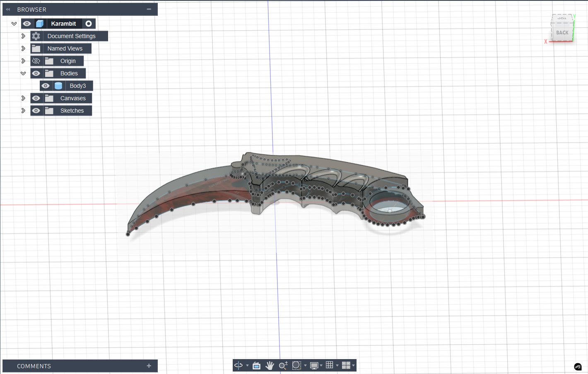Expand the Comments panel with plus button
The image size is (588, 374).
click(149, 366)
